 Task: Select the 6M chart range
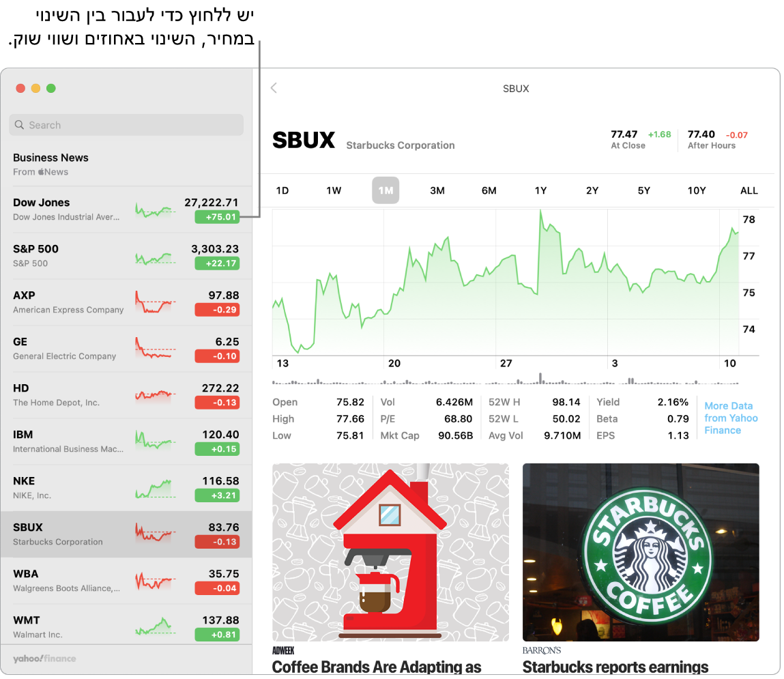[489, 191]
